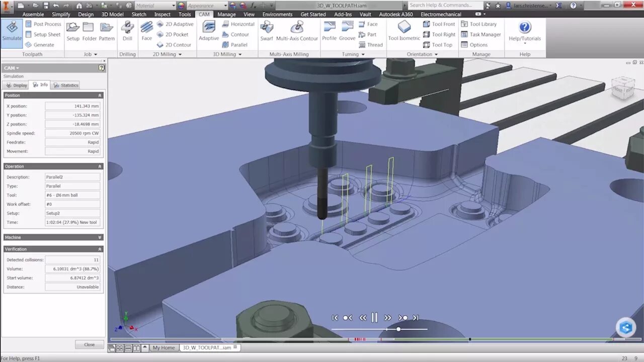Open the Tool Library
644x362 pixels.
click(x=478, y=24)
